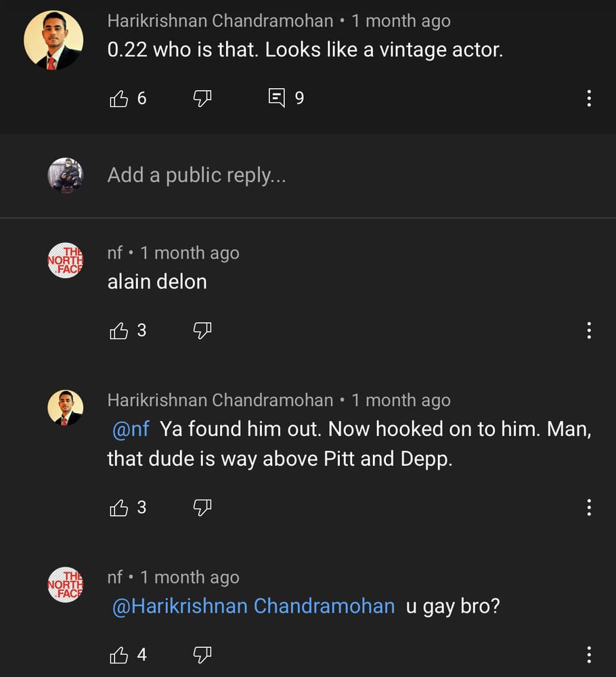The image size is (616, 677).
Task: Like the "u gay bro?" reply
Action: [x=119, y=655]
